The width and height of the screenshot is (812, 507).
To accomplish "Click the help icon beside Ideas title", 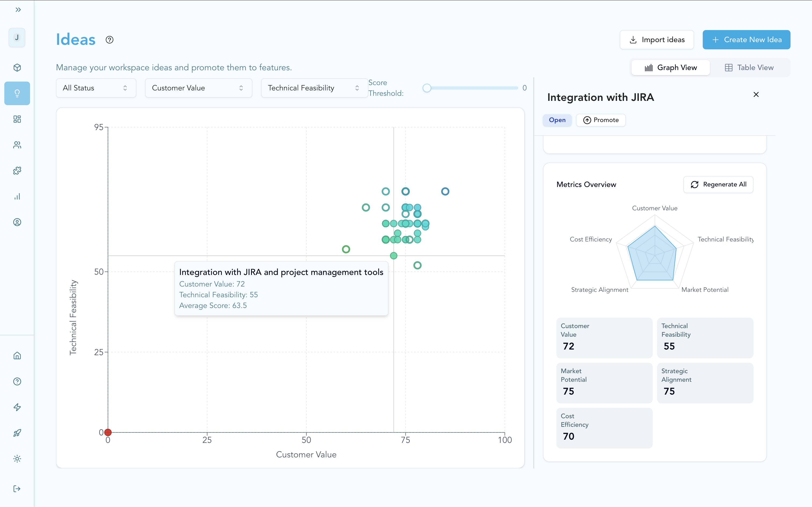I will pyautogui.click(x=109, y=40).
